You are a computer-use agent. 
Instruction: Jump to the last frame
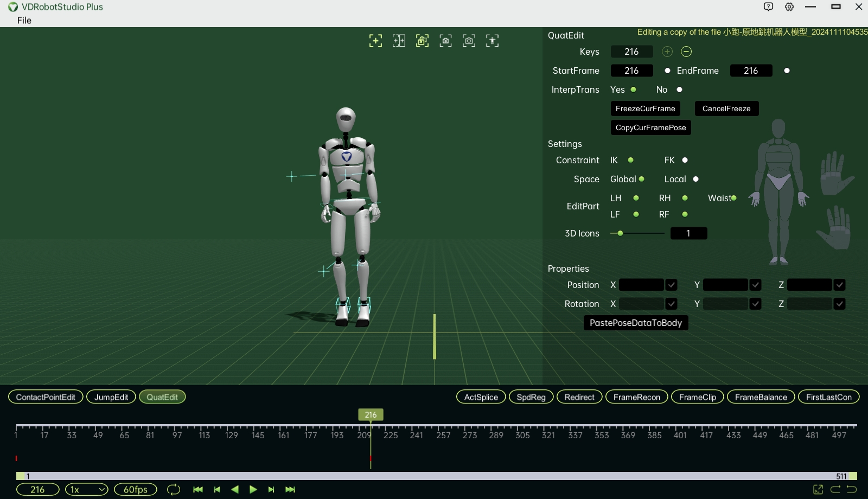coord(290,490)
